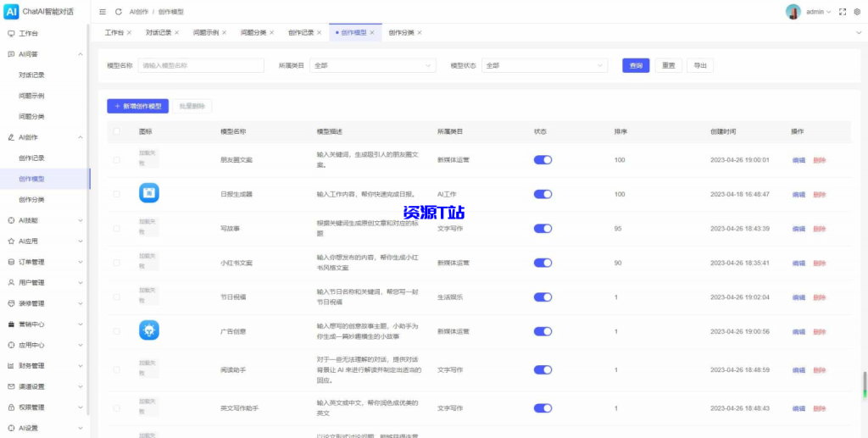This screenshot has width=868, height=438.
Task: Click the refresh icon in the top bar
Action: pyautogui.click(x=119, y=12)
